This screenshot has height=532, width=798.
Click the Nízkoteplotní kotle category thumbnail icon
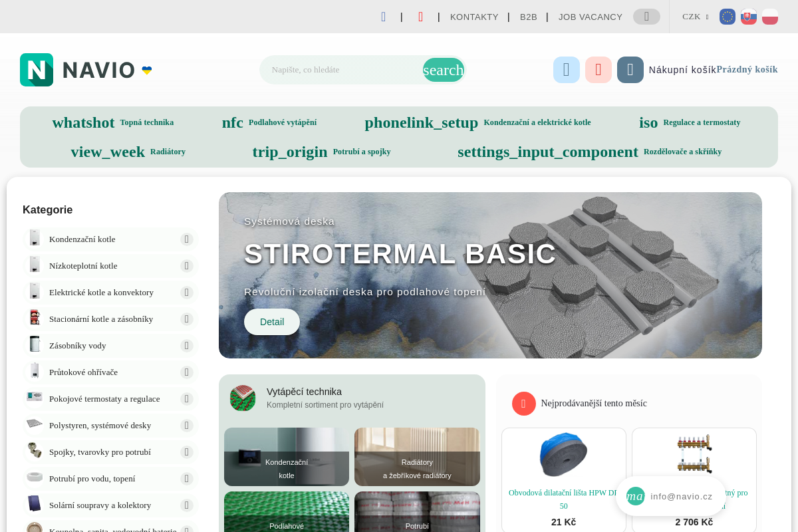35,265
